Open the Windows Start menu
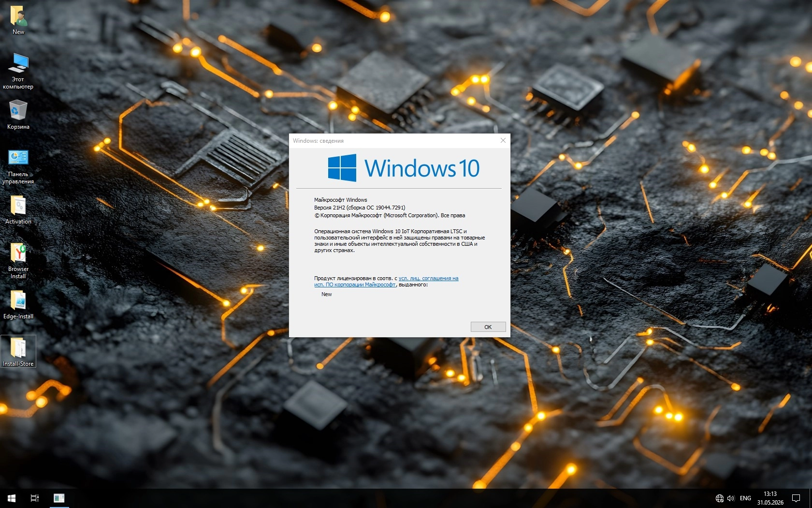 click(x=12, y=498)
